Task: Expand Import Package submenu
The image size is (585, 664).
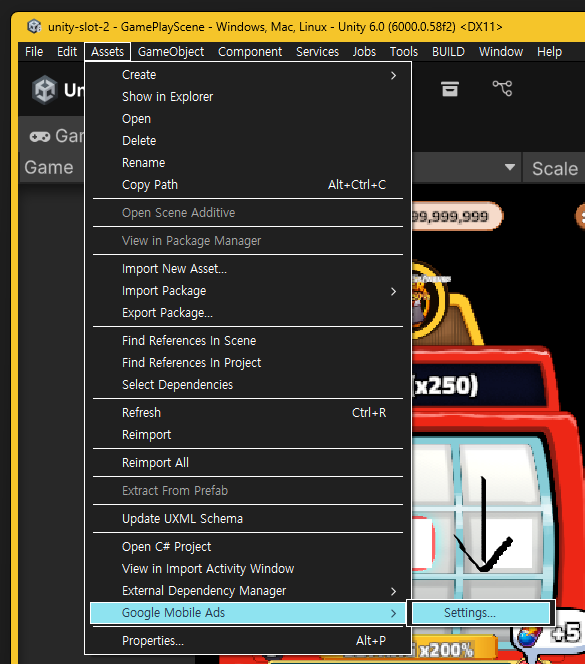Action: click(x=248, y=291)
